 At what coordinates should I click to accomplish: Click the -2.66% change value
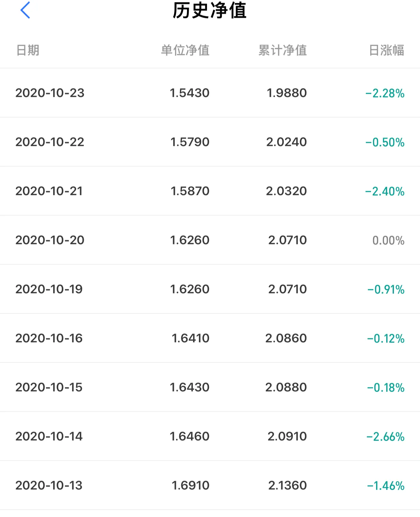386,436
